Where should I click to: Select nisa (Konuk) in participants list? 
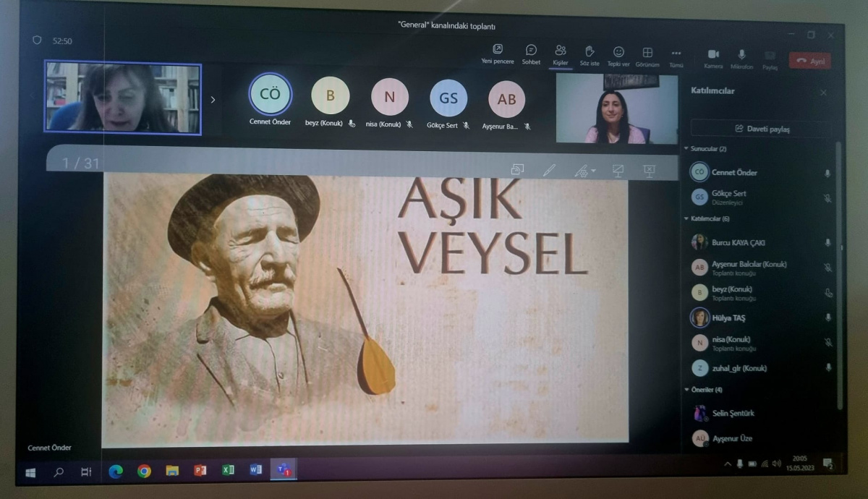click(761, 342)
